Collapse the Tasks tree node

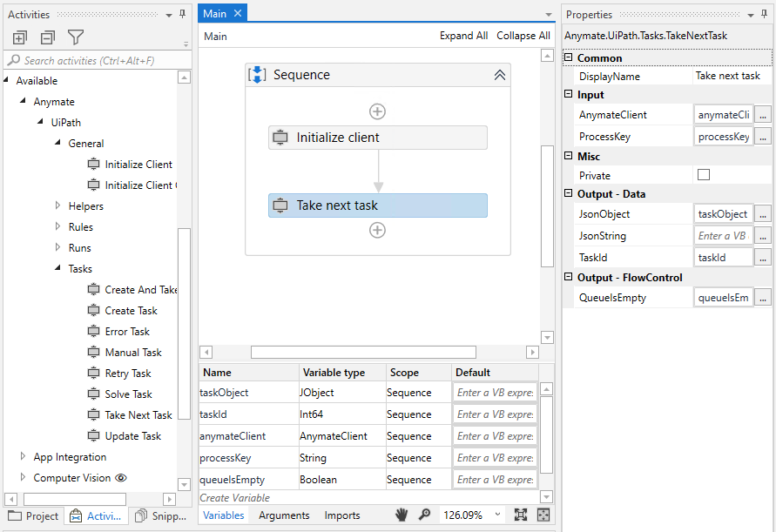click(57, 268)
